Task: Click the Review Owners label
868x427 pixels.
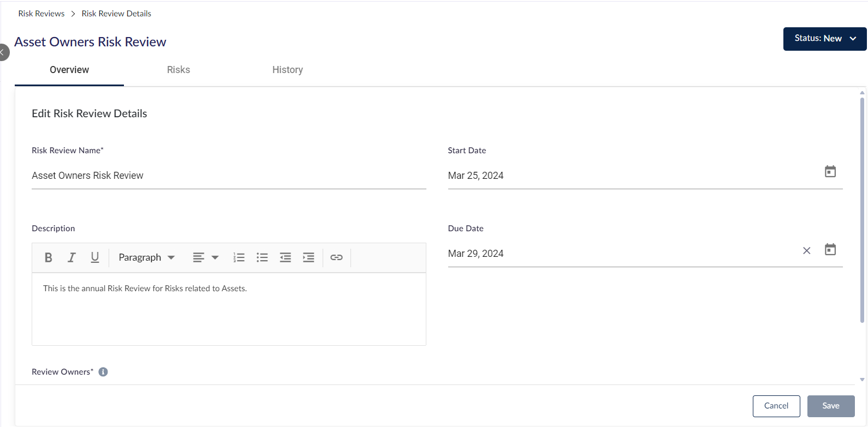Action: 62,372
